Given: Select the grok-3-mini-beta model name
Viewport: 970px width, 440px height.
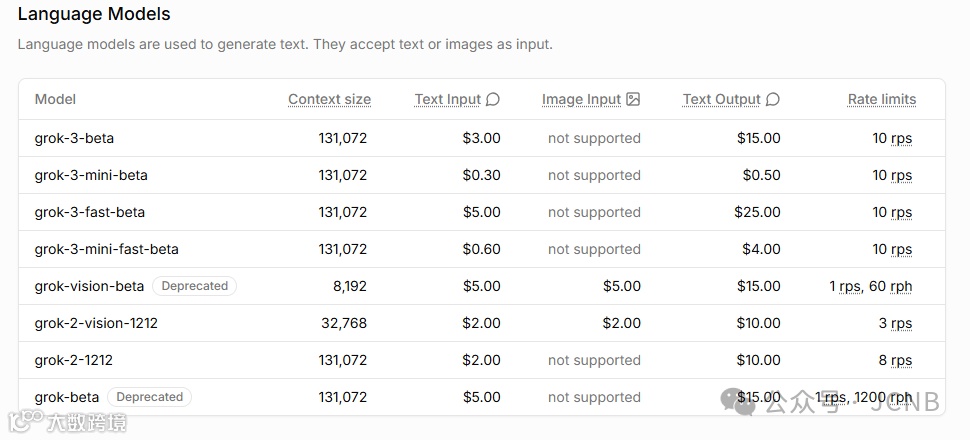Looking at the screenshot, I should pos(91,175).
